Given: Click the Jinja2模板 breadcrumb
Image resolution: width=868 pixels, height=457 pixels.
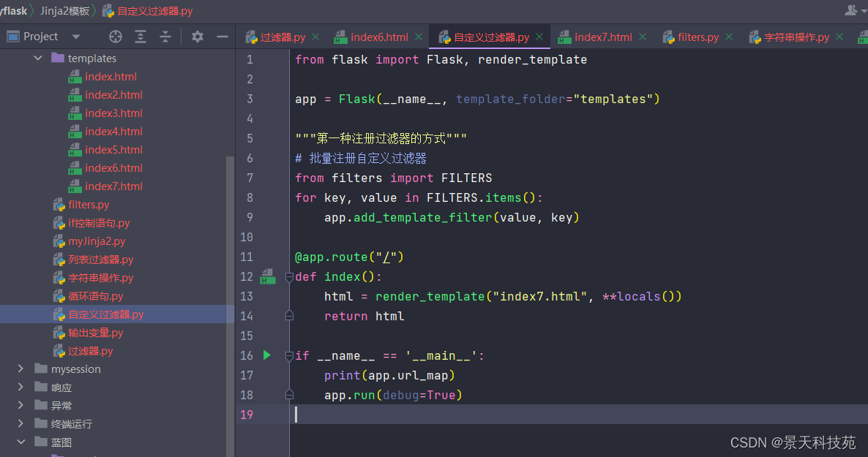Looking at the screenshot, I should 64,10.
